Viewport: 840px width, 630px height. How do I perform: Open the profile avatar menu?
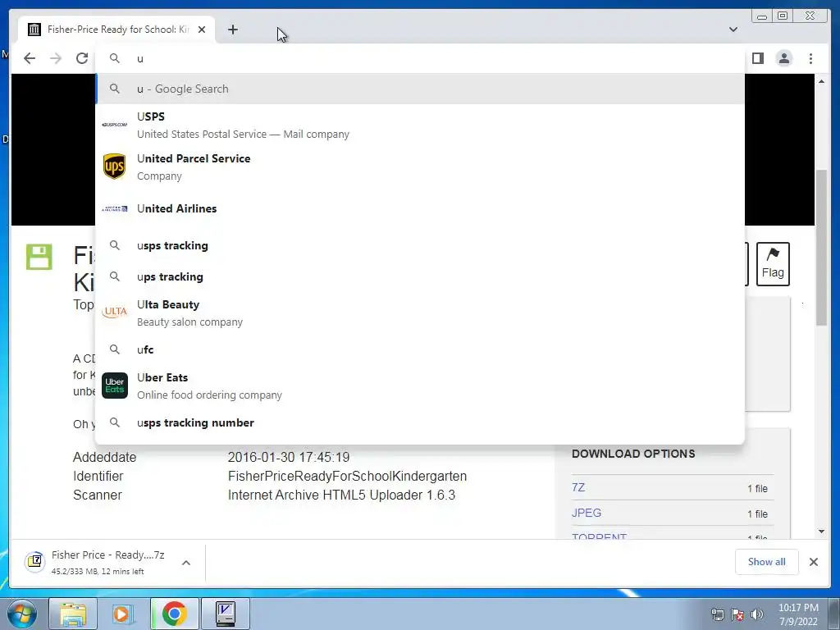pos(784,58)
